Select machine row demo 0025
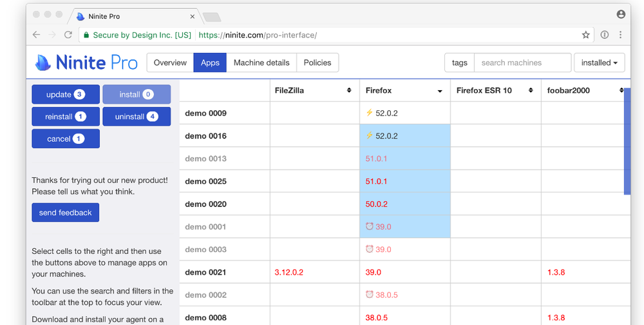The width and height of the screenshot is (644, 325). [224, 181]
